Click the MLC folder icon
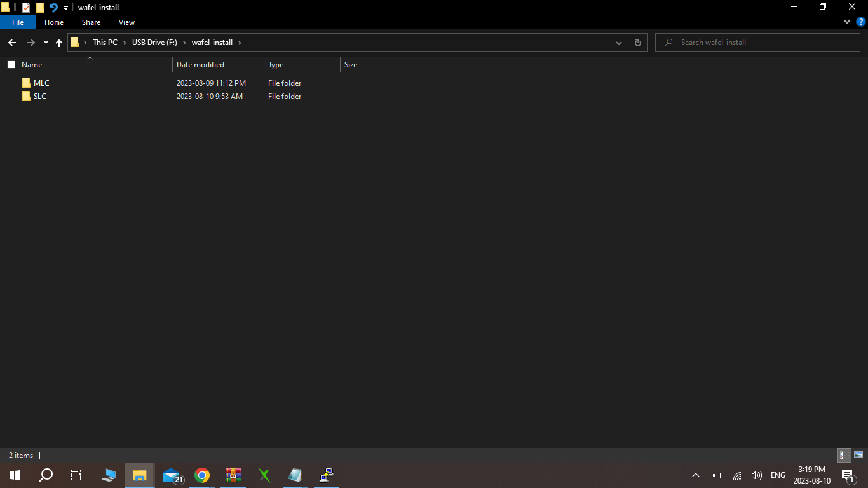 26,83
